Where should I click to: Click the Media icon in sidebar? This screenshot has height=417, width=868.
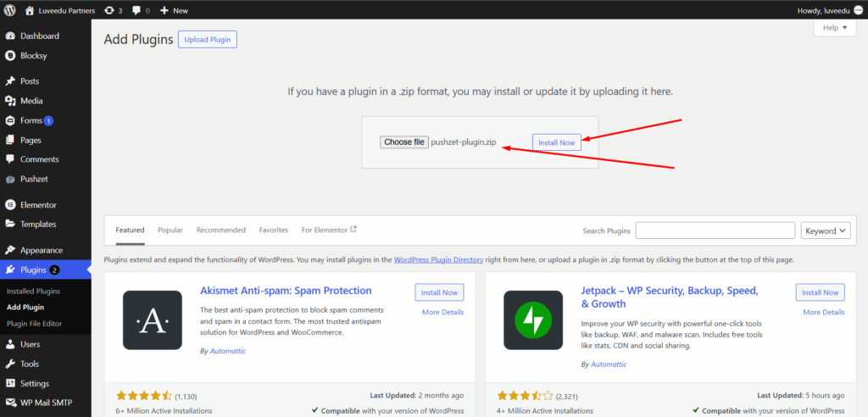(10, 101)
